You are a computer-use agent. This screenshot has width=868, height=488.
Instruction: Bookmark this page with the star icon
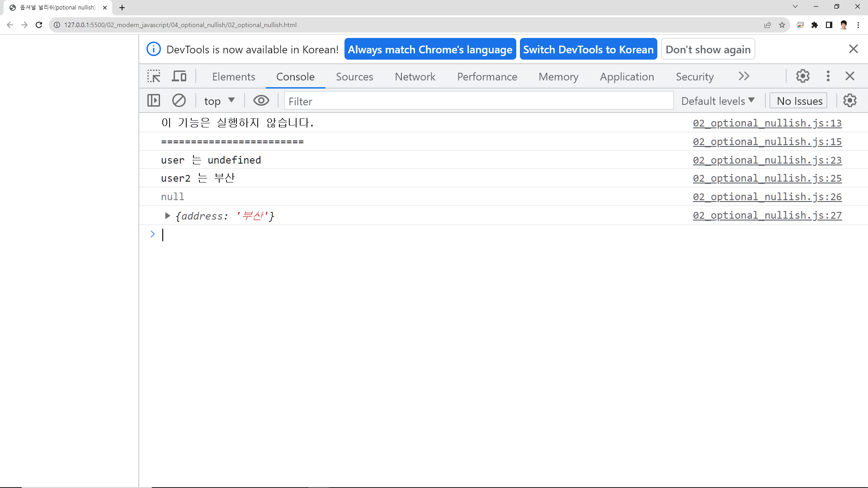pyautogui.click(x=782, y=25)
